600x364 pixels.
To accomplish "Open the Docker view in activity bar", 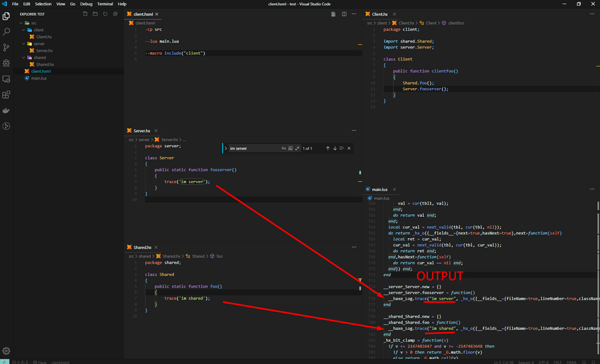I will pos(6,110).
